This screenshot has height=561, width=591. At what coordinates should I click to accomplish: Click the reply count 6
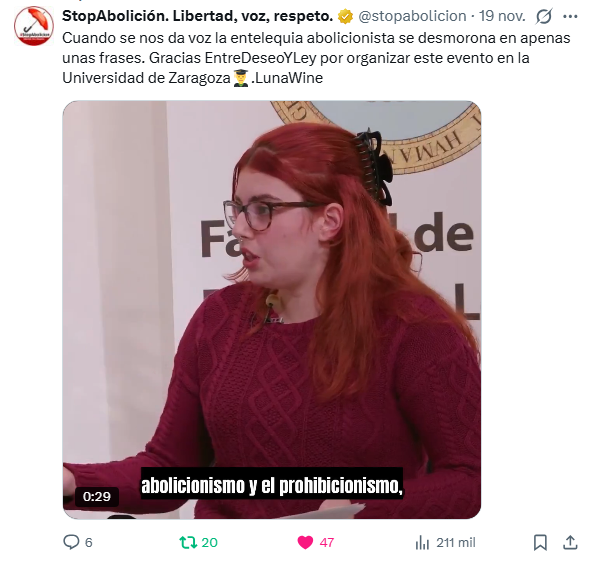tap(89, 543)
